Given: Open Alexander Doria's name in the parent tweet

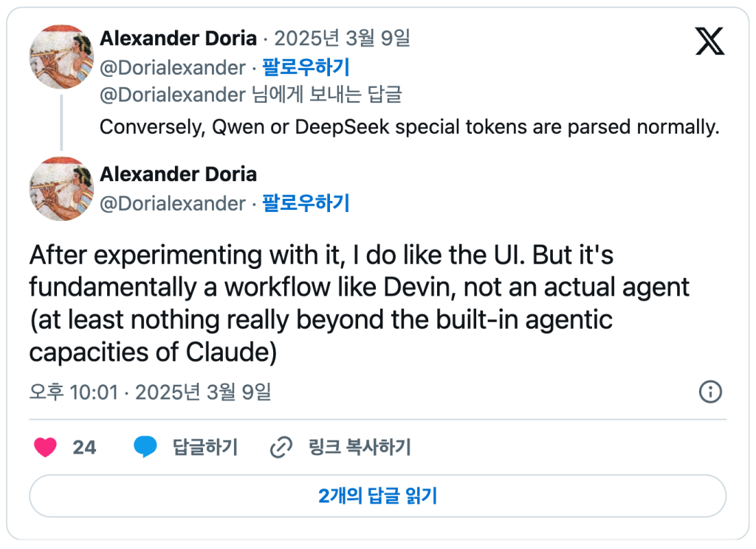Looking at the screenshot, I should point(178,38).
